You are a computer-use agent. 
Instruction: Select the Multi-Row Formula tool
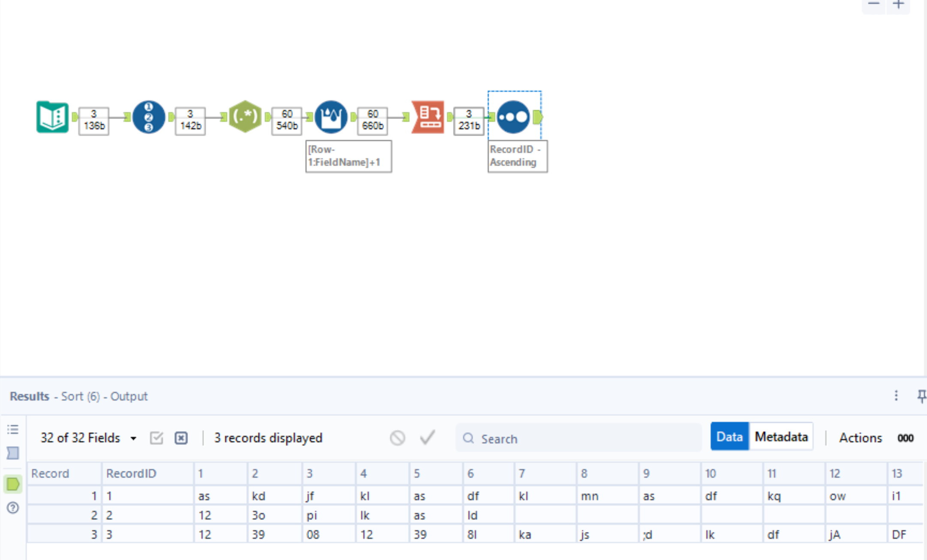coord(331,117)
